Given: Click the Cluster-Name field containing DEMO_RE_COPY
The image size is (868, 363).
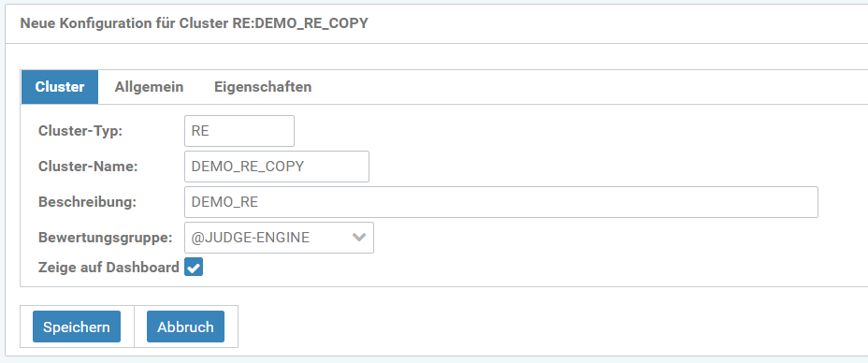Looking at the screenshot, I should coord(276,167).
